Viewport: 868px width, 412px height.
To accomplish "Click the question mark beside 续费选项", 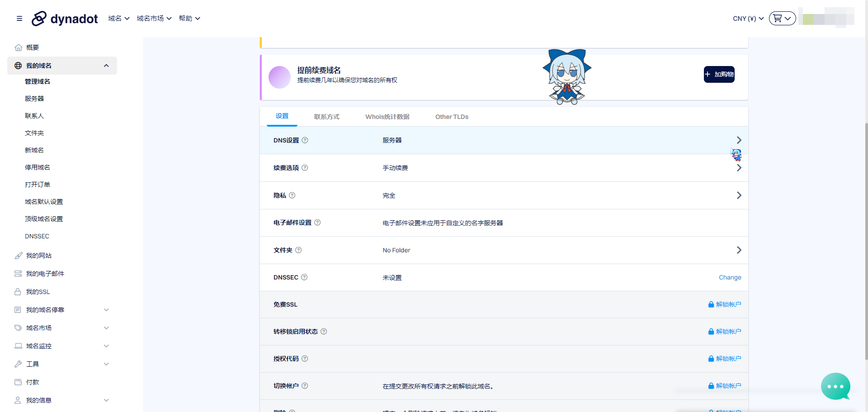I will [x=305, y=168].
